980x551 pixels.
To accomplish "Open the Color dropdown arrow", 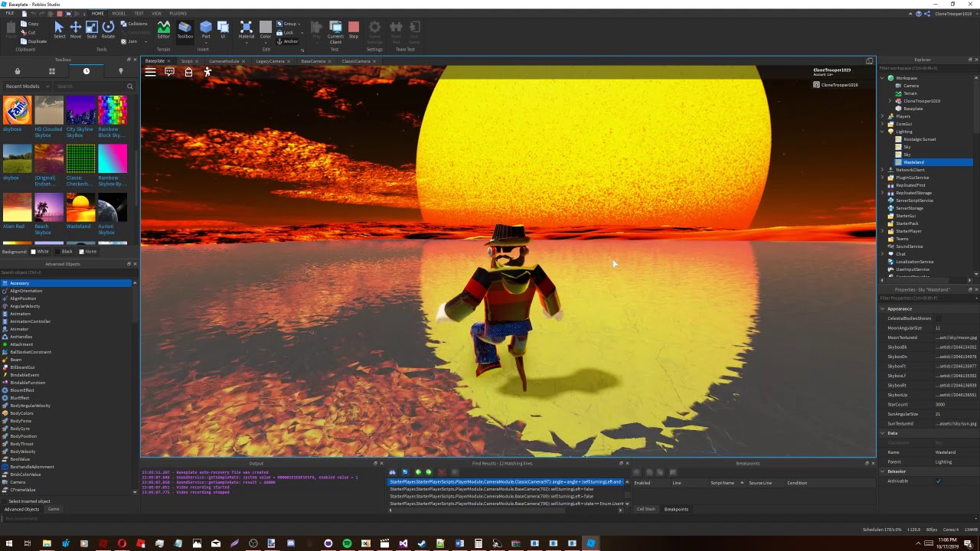I will click(x=266, y=41).
